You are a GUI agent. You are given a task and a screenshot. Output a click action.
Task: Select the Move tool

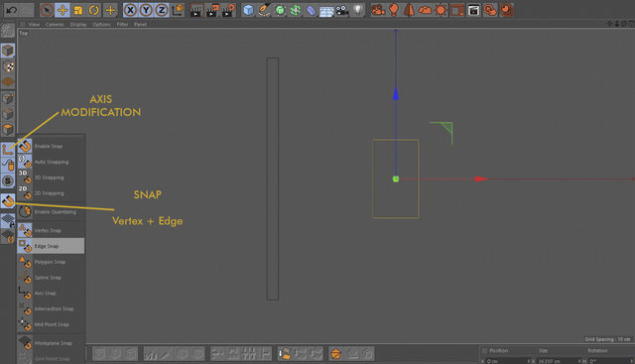pyautogui.click(x=63, y=10)
